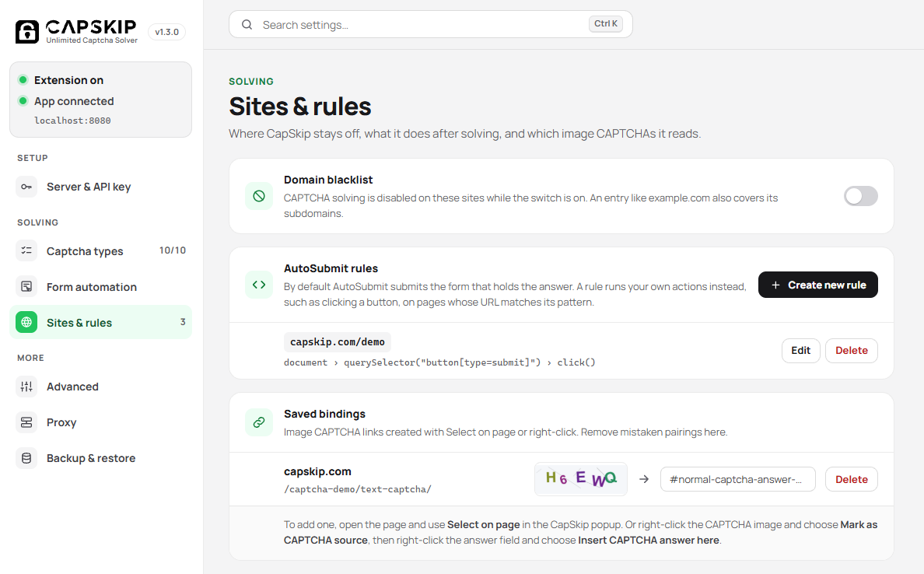Click the database icon beside Backup & restore

(26, 458)
